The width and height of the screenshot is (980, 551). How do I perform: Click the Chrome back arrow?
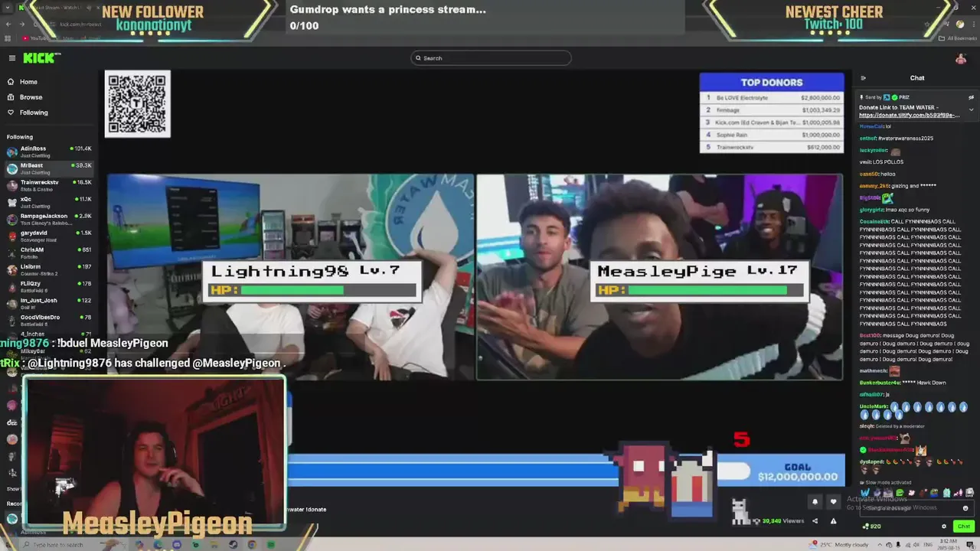point(8,24)
